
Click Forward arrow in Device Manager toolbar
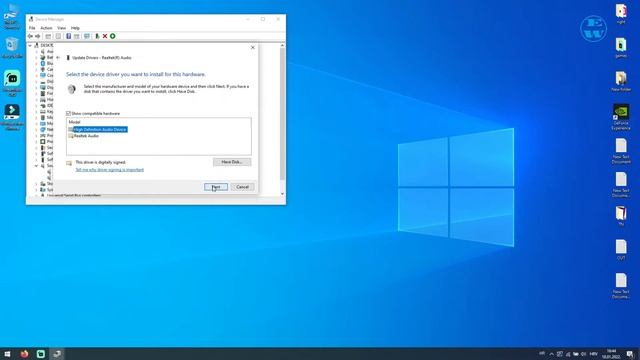(38, 36)
